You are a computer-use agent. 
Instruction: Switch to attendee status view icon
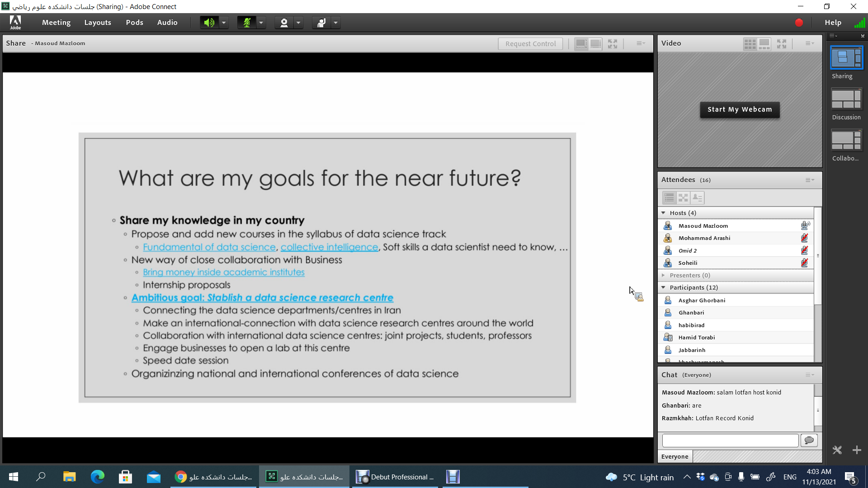click(x=697, y=198)
